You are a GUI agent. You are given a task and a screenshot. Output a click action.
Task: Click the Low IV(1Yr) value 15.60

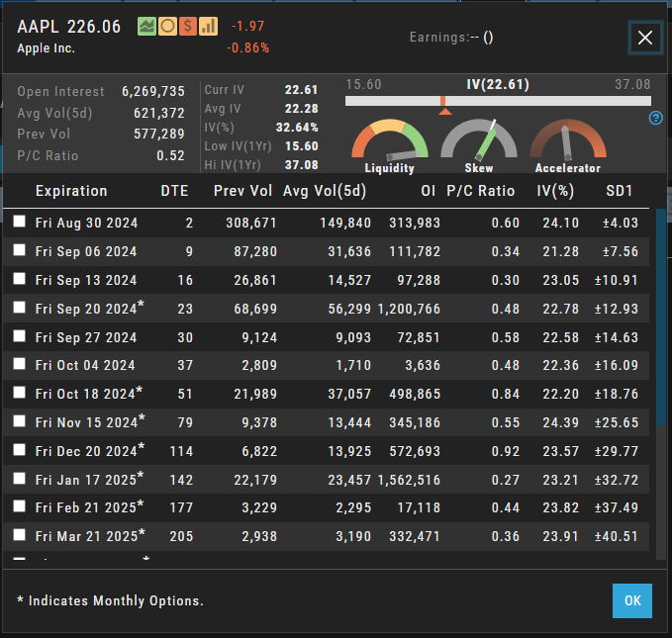coord(301,146)
